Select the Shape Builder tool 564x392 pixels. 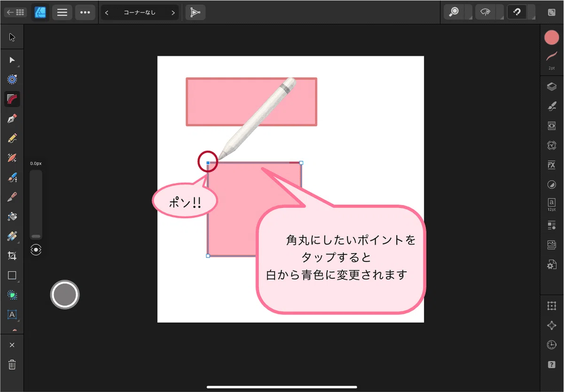[x=12, y=295]
